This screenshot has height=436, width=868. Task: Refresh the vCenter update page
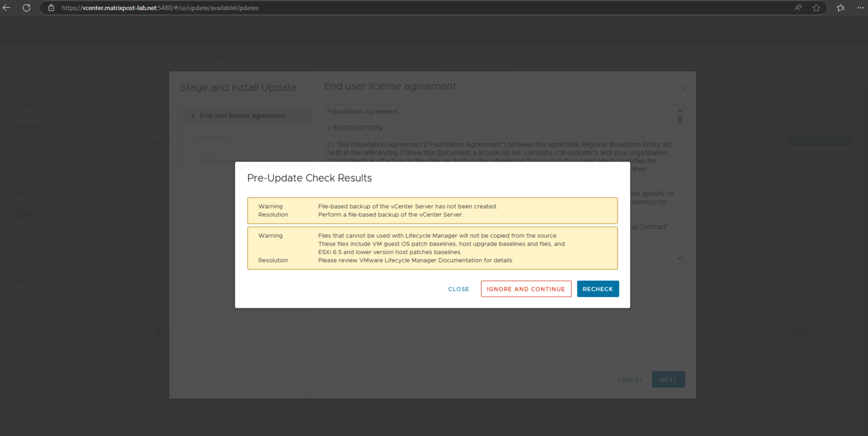point(26,7)
